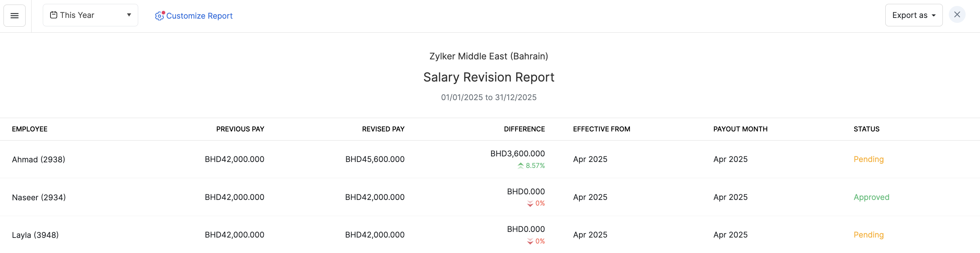Click the Status column header
Screen dimensions: 980x253
click(866, 129)
